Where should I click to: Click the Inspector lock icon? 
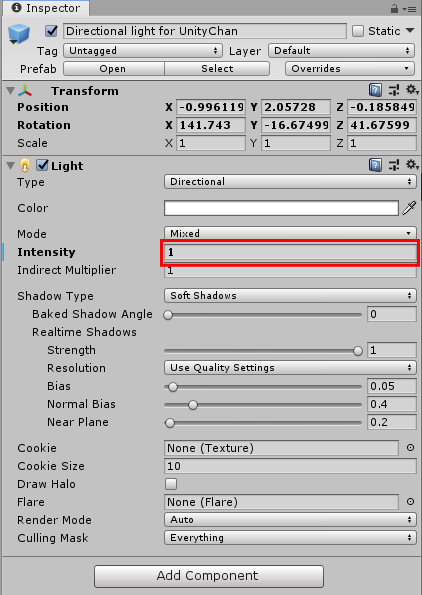coord(395,8)
